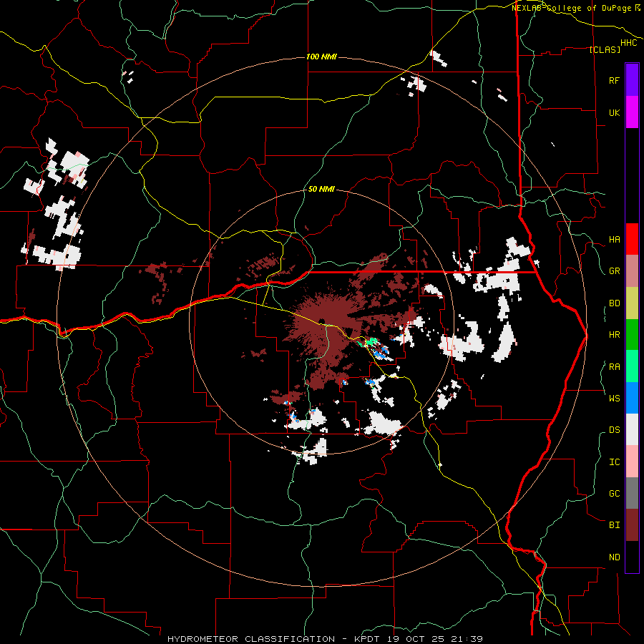The width and height of the screenshot is (644, 644).
Task: Click the DS legend label
Action: 614,430
